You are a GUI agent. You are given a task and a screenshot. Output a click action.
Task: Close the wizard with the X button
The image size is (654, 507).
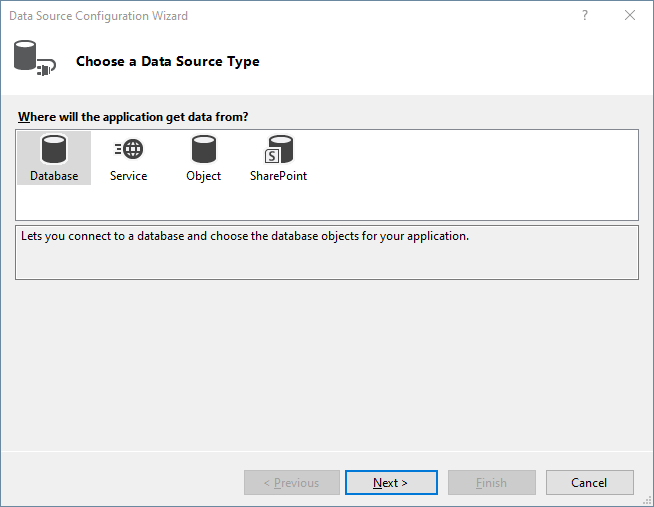[x=629, y=16]
